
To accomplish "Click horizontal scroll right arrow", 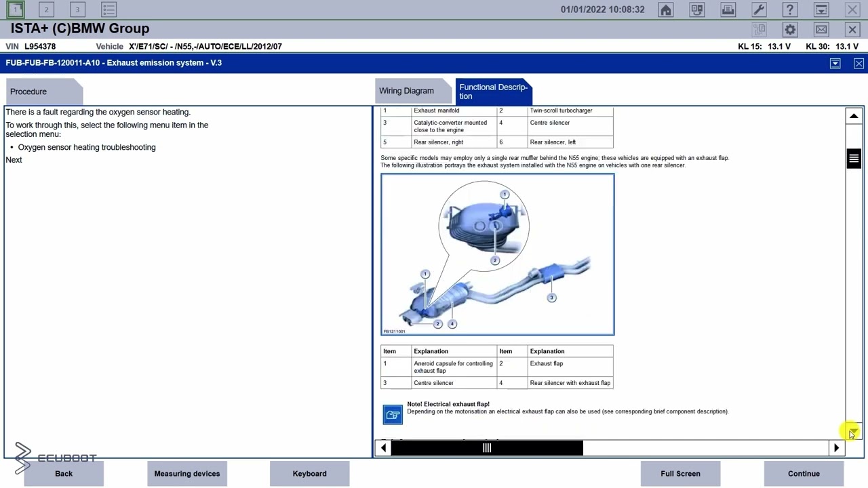I will pyautogui.click(x=836, y=447).
